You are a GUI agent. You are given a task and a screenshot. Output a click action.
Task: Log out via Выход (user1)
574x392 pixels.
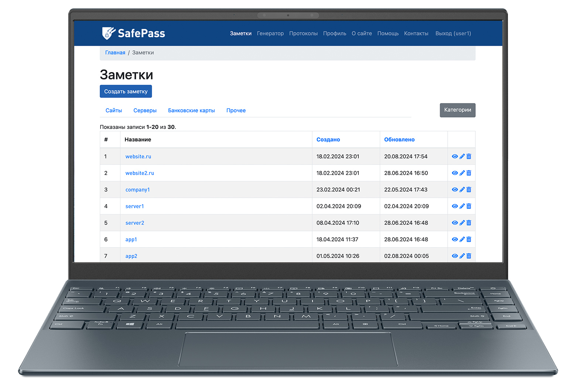[x=453, y=34]
